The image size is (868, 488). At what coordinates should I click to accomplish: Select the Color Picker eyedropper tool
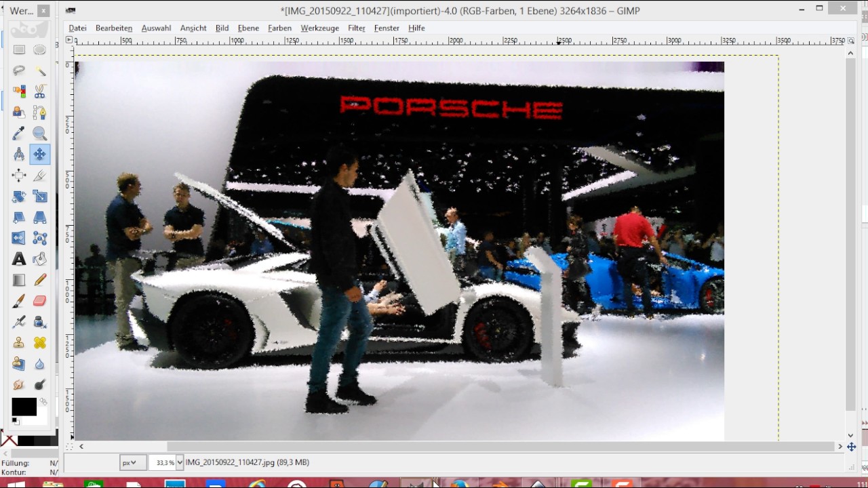[19, 134]
